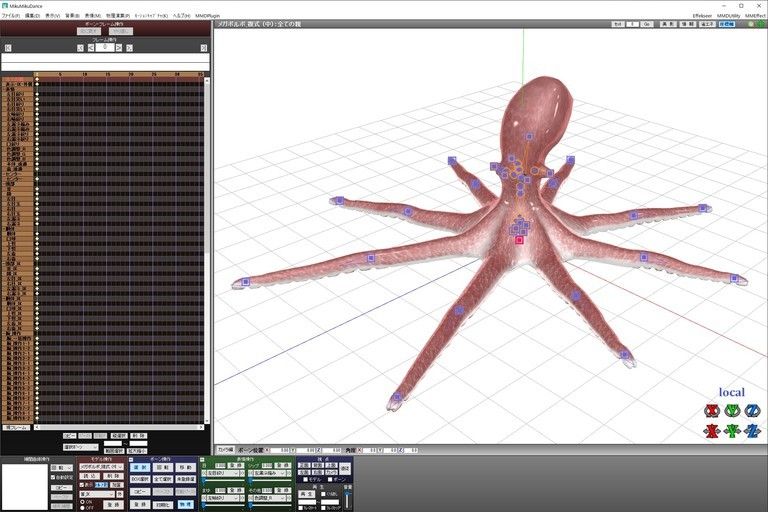Click the current frame number field
Viewport: 768px width, 512px height.
click(x=105, y=48)
